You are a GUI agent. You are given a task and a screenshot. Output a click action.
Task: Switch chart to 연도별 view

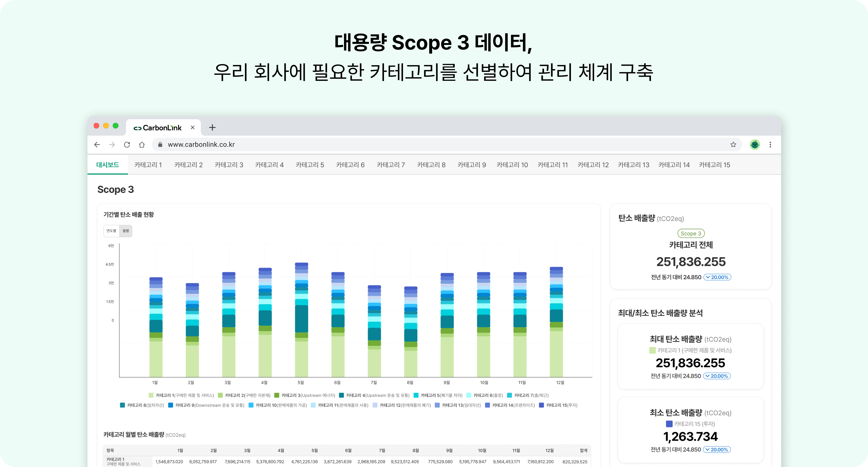pyautogui.click(x=111, y=231)
